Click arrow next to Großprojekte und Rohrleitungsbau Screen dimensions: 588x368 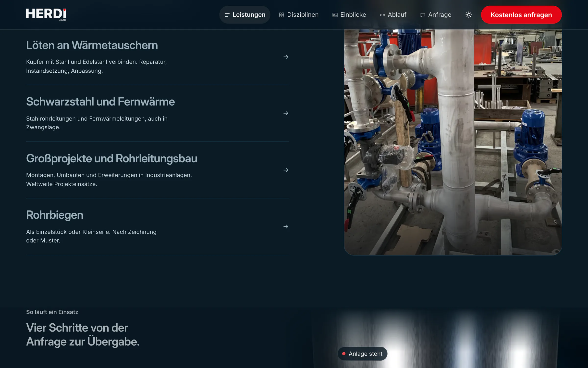click(x=286, y=170)
